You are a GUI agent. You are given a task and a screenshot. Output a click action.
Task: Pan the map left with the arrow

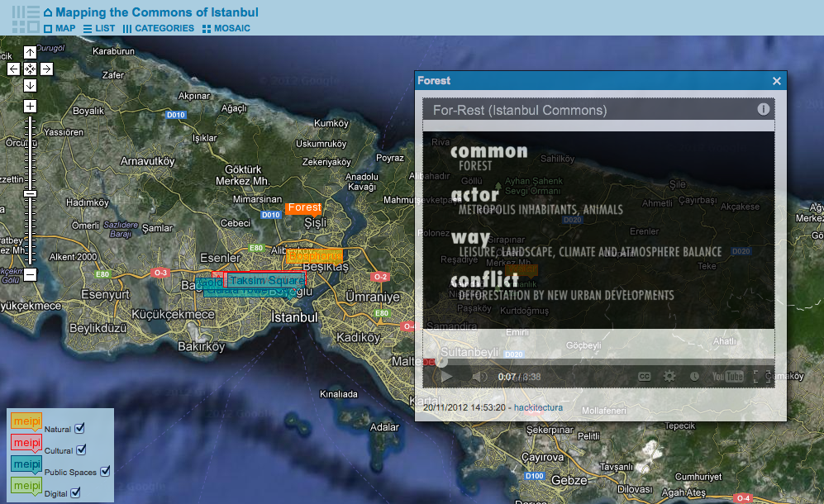point(14,69)
